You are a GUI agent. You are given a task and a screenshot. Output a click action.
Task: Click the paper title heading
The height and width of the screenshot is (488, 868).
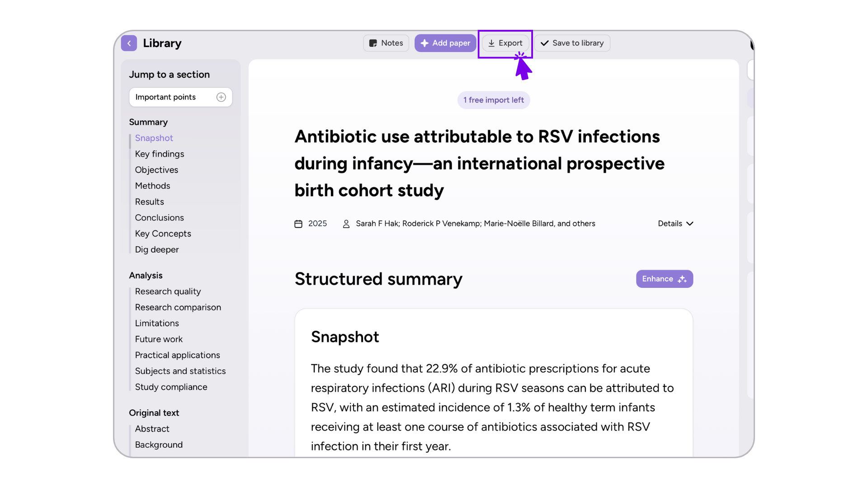click(480, 164)
